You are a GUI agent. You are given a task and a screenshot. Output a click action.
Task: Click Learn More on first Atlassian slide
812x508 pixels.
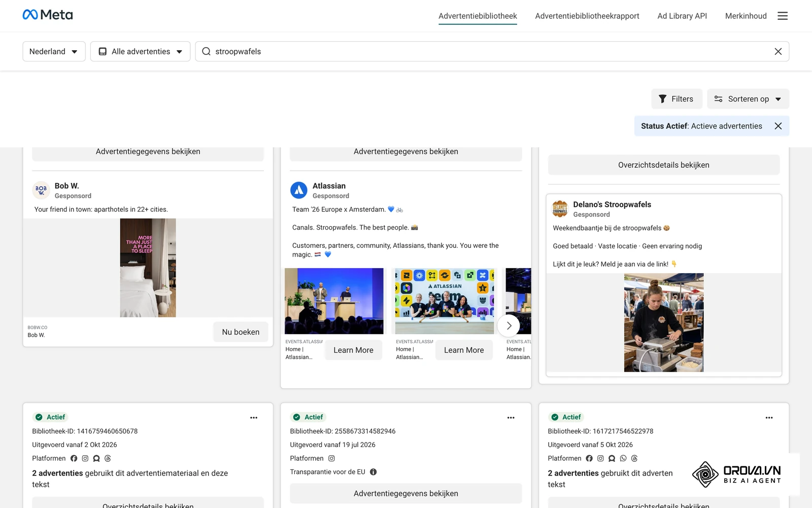(x=353, y=350)
